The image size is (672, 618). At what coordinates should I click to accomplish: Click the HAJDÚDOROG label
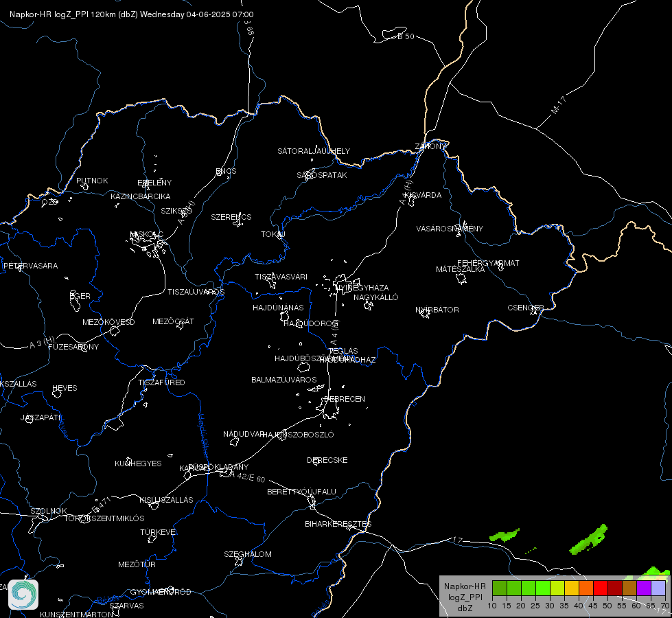312,323
